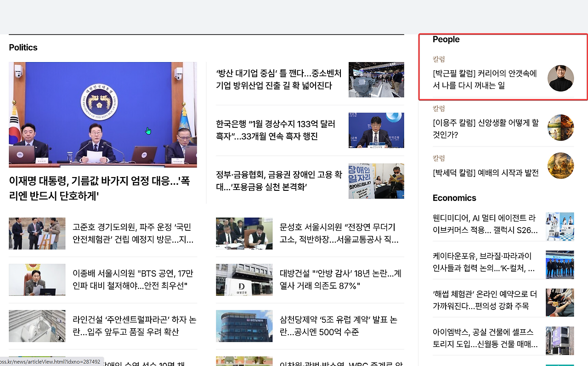Viewport: 588px width, 366px height.
Task: Open the thumbnail beside 해썹 체험관 article
Action: click(x=560, y=303)
